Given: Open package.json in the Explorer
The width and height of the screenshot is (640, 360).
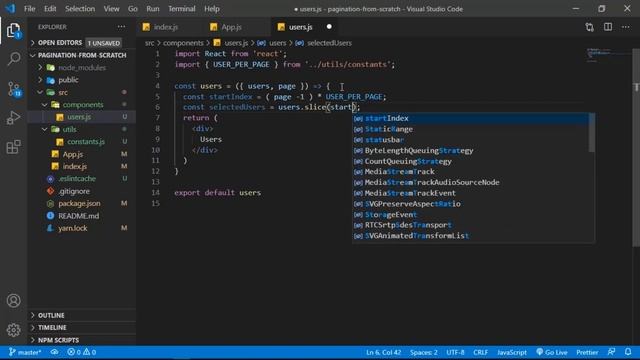Looking at the screenshot, I should 79,203.
